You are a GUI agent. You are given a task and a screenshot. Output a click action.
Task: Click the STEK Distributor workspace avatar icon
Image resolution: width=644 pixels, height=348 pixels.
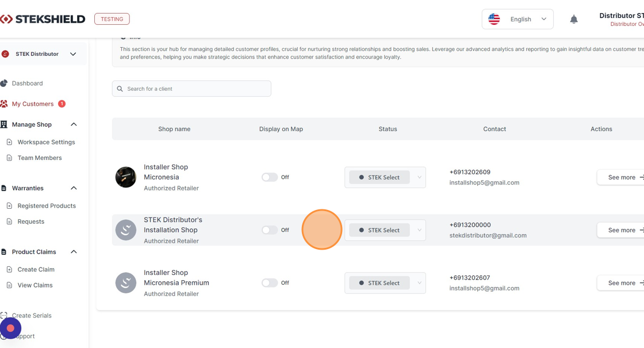pos(5,54)
